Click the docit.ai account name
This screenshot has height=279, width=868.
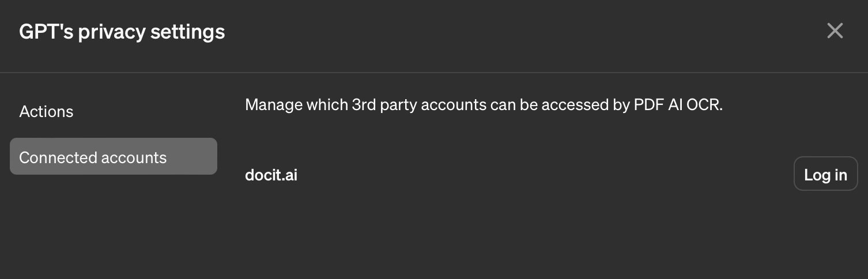click(x=271, y=175)
